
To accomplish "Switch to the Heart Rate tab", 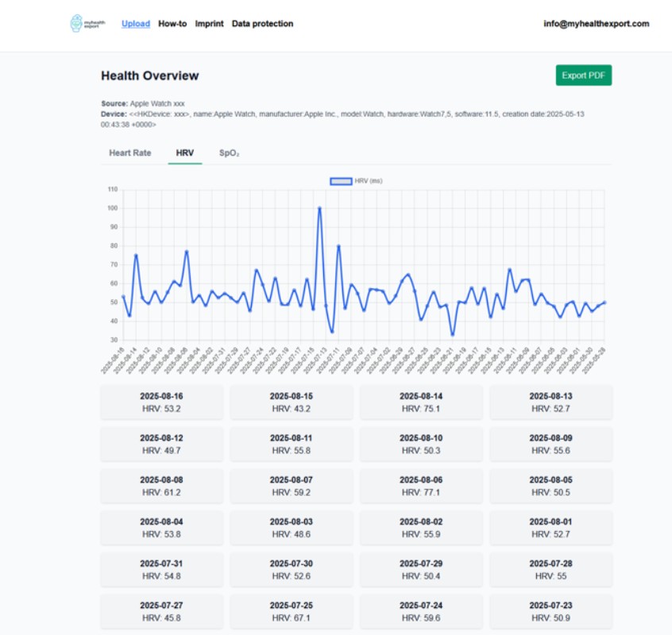I will (x=129, y=152).
